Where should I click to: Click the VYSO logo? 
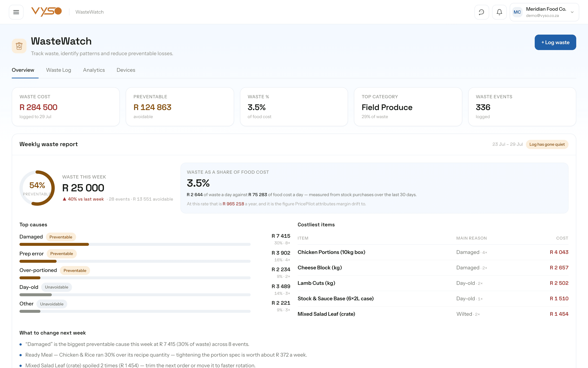coord(46,12)
